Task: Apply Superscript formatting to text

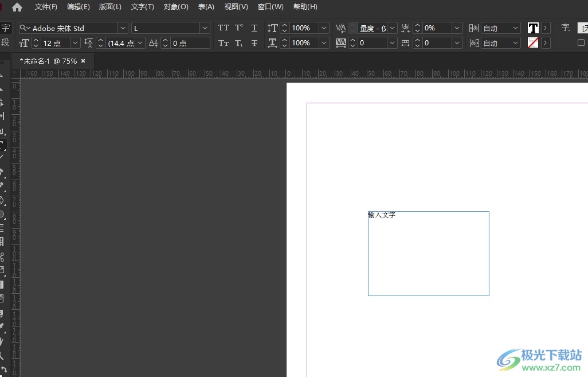Action: click(x=239, y=28)
